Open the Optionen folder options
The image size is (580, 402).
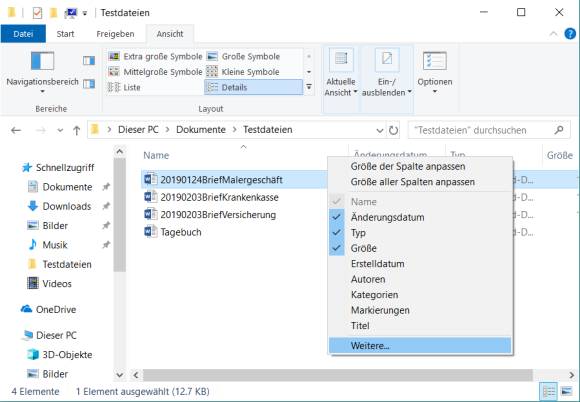[435, 72]
